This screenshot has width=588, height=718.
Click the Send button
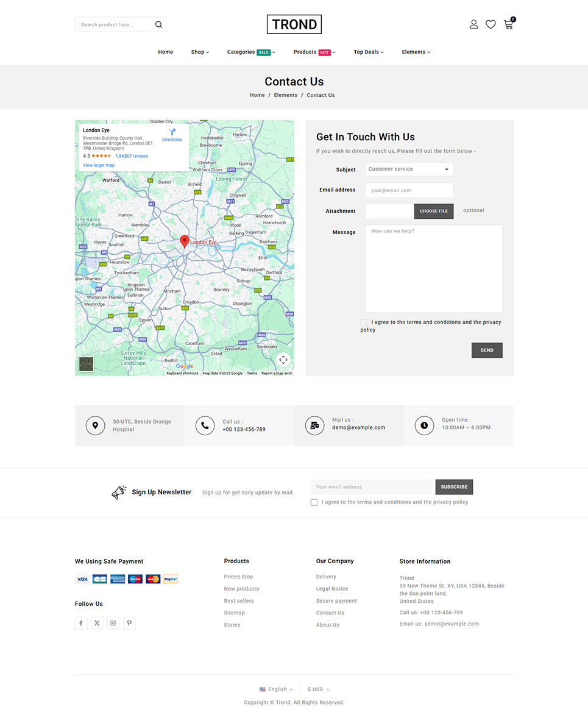(x=486, y=350)
